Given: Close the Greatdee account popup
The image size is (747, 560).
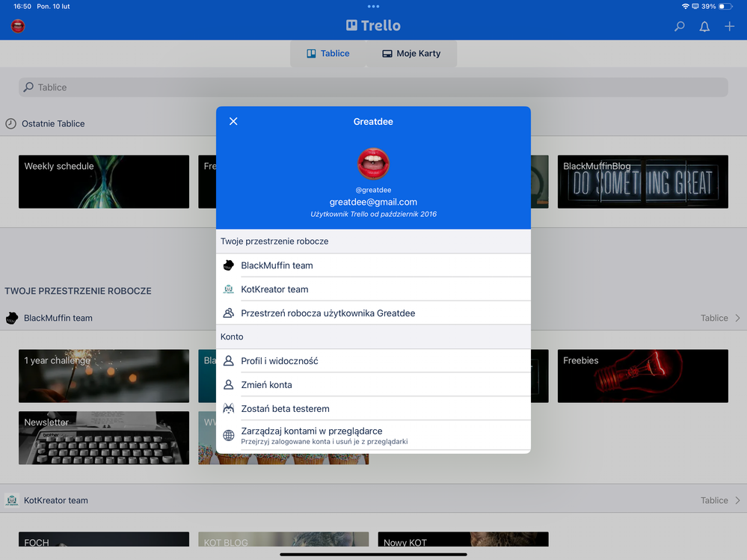Looking at the screenshot, I should pyautogui.click(x=233, y=121).
